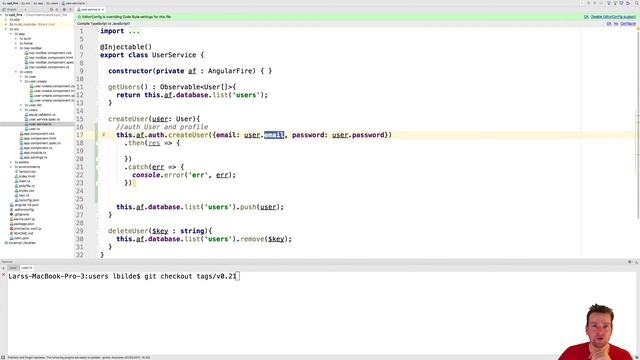Select index.html in project tree
This screenshot has height=360, width=640.
point(24,176)
